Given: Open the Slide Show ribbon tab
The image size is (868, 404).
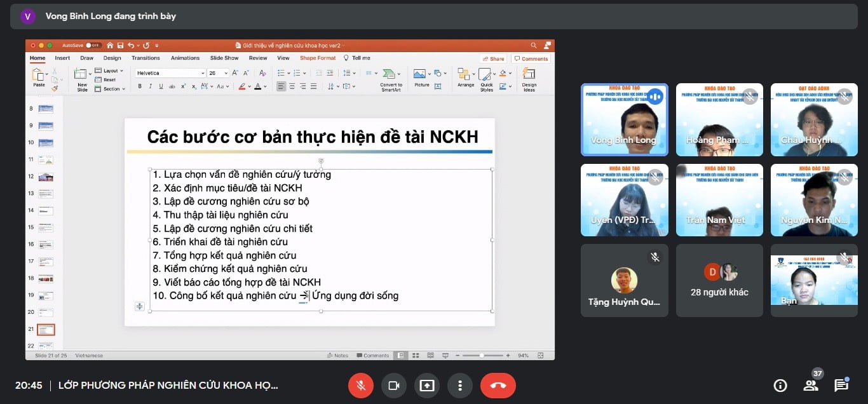Looking at the screenshot, I should [x=224, y=58].
